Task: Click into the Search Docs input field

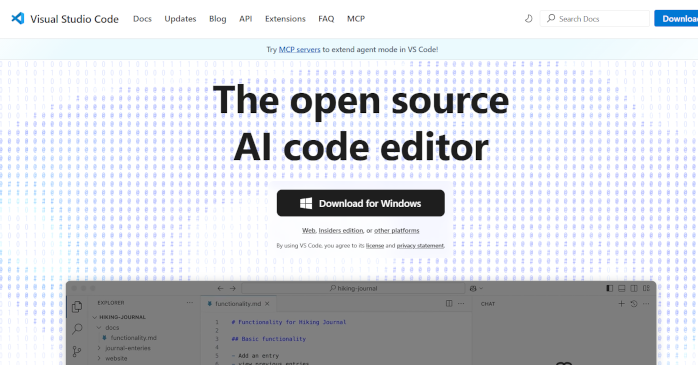Action: pyautogui.click(x=595, y=19)
